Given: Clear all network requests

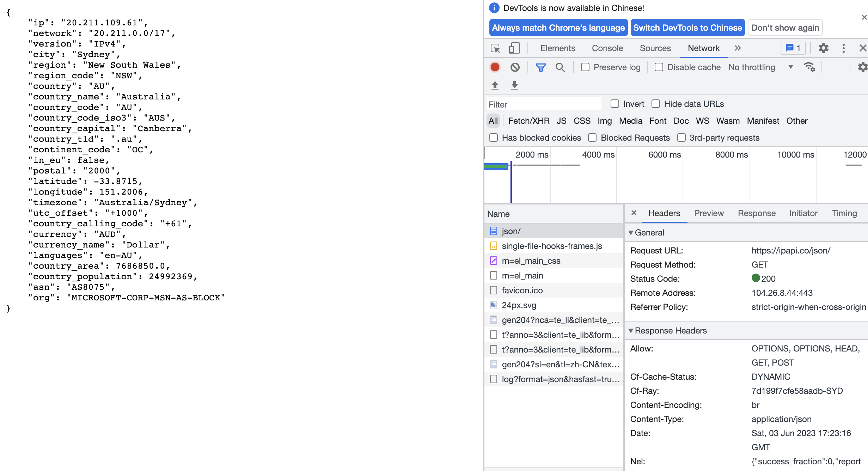Looking at the screenshot, I should 515,67.
